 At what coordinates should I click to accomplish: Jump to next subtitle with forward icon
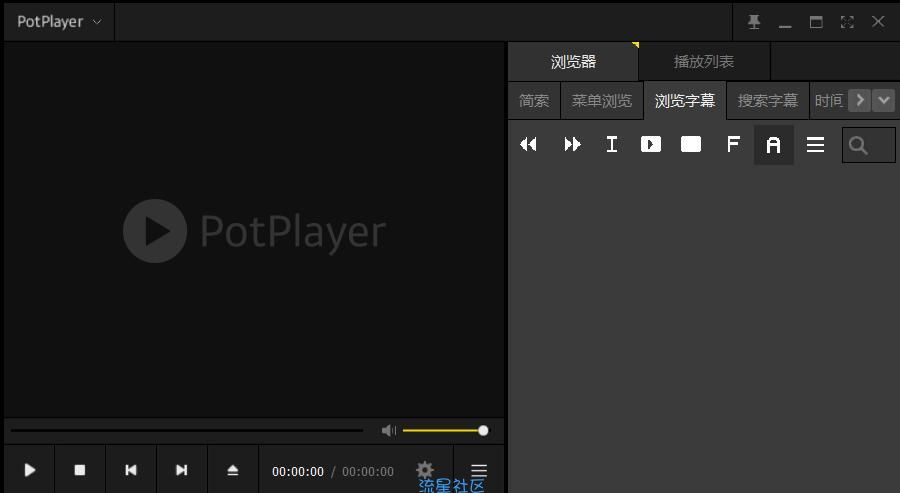click(572, 144)
